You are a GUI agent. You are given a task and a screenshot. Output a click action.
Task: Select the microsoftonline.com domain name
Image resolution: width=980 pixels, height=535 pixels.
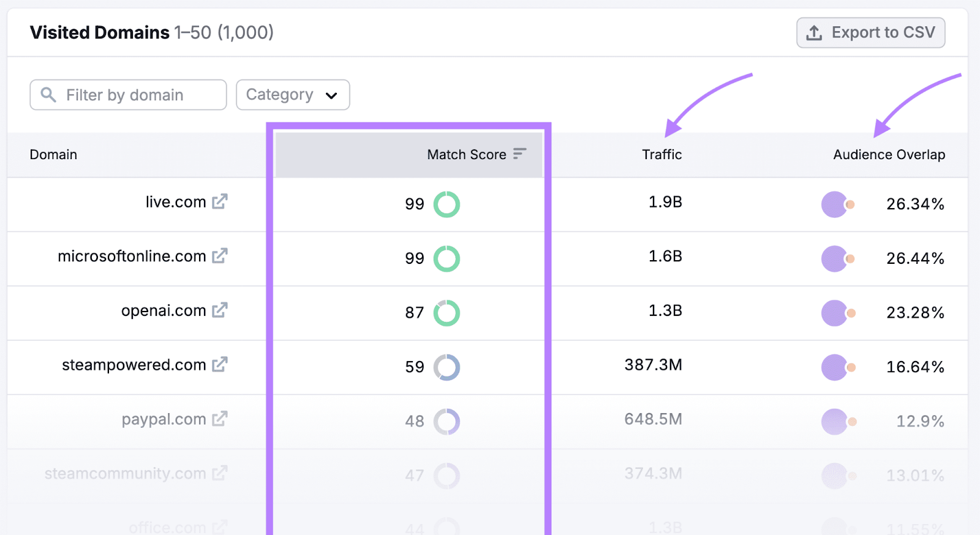tap(132, 256)
